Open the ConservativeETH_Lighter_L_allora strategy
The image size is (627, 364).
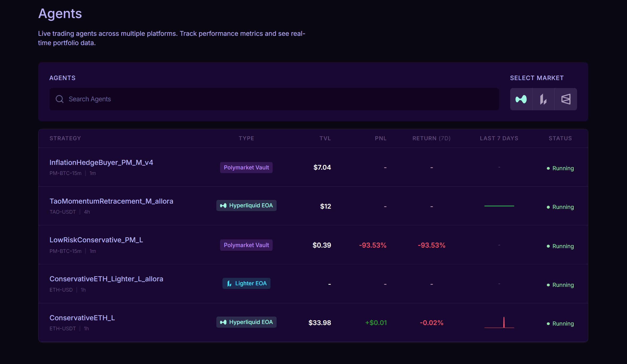[x=106, y=279]
